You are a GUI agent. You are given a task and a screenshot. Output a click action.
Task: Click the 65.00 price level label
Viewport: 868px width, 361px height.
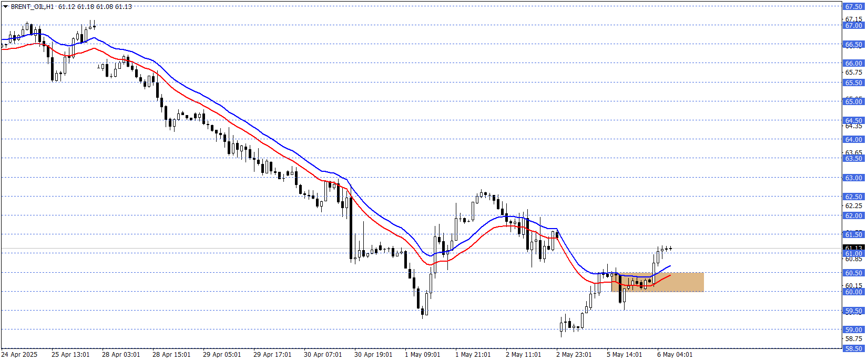click(x=854, y=101)
